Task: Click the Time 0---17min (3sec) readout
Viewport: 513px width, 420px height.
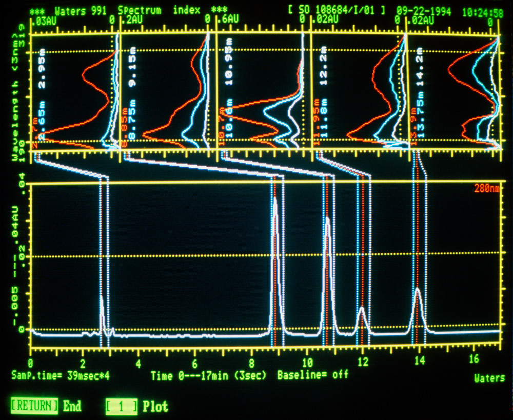Action: click(209, 375)
